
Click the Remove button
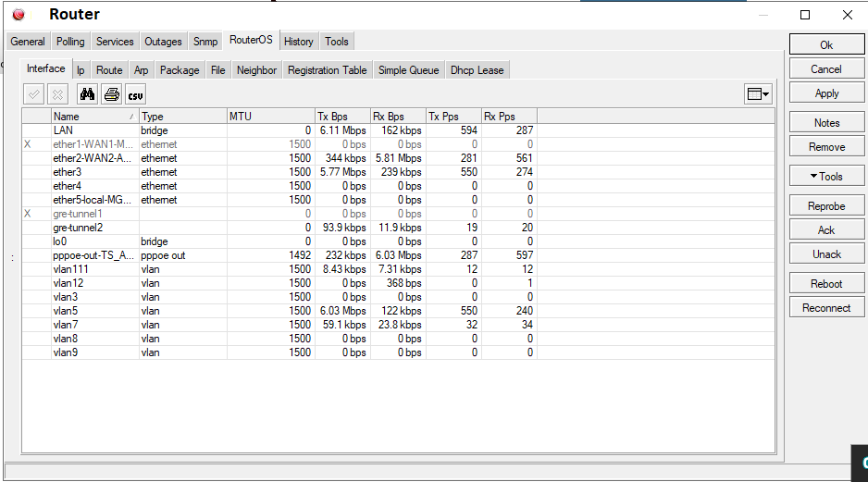[x=826, y=147]
